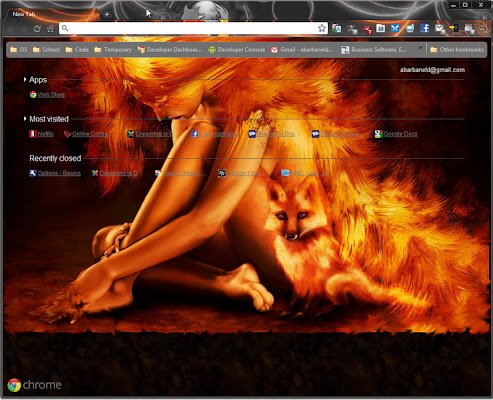Bookmark this page with the star
The width and height of the screenshot is (493, 400).
pos(322,28)
